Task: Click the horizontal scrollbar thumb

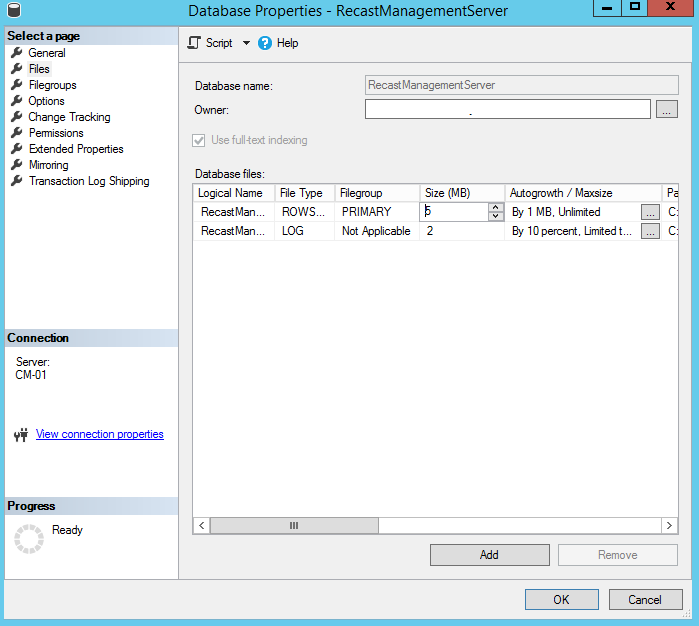Action: pos(294,525)
